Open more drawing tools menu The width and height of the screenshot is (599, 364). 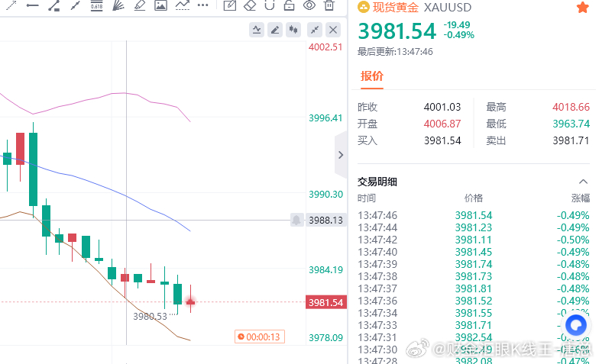point(203,5)
